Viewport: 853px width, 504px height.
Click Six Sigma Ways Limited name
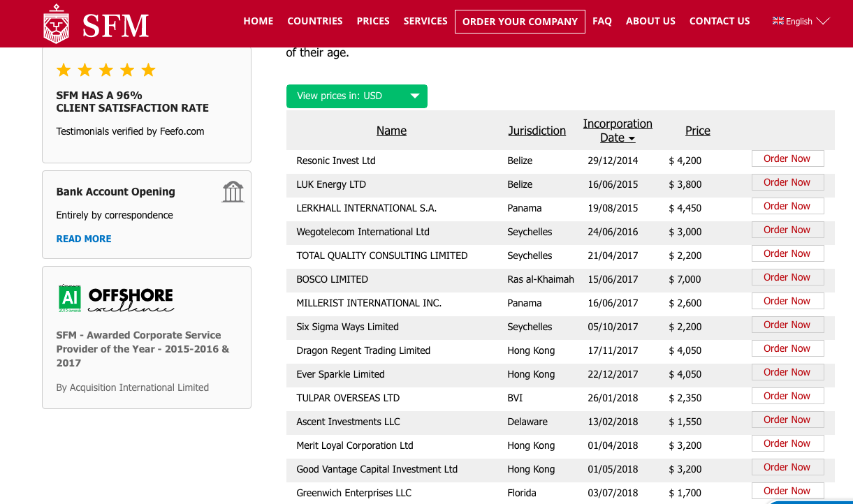[x=347, y=327]
